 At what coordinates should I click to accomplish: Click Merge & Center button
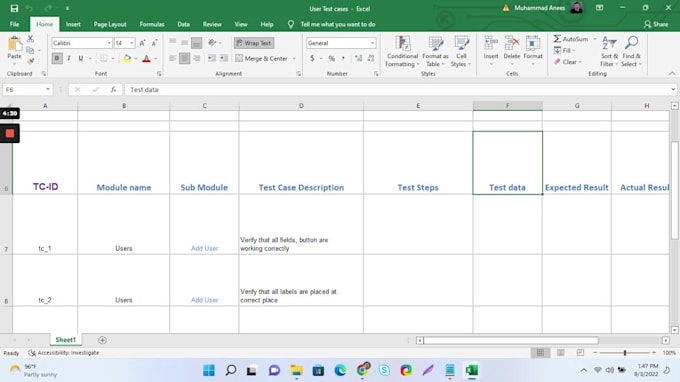pos(262,58)
